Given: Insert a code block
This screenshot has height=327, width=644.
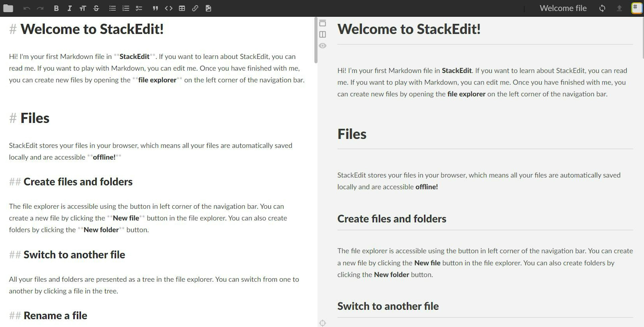Looking at the screenshot, I should click(169, 8).
